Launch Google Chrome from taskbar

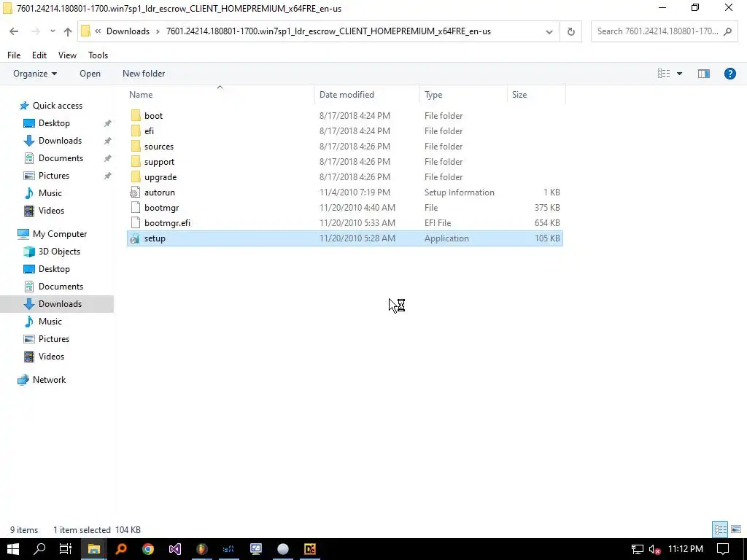pyautogui.click(x=148, y=549)
